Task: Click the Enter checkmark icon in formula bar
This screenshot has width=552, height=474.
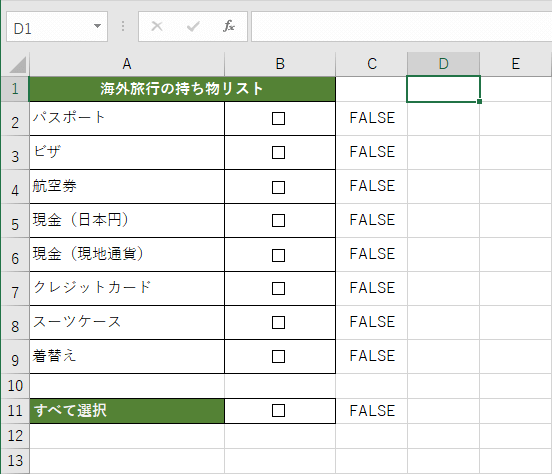Action: tap(193, 26)
